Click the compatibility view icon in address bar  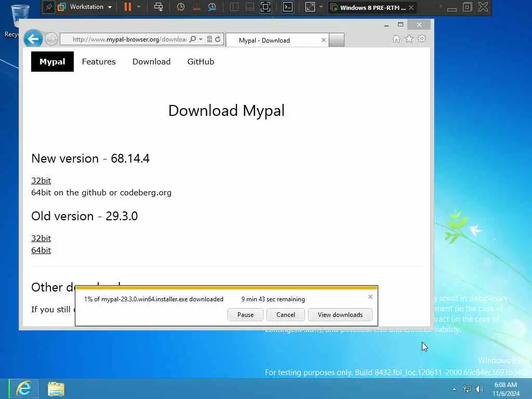[210, 39]
